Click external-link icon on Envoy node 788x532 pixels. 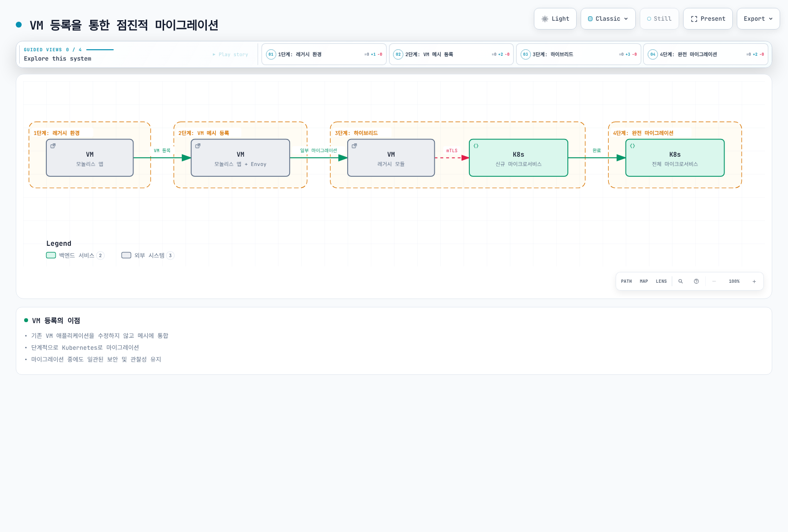pos(198,146)
